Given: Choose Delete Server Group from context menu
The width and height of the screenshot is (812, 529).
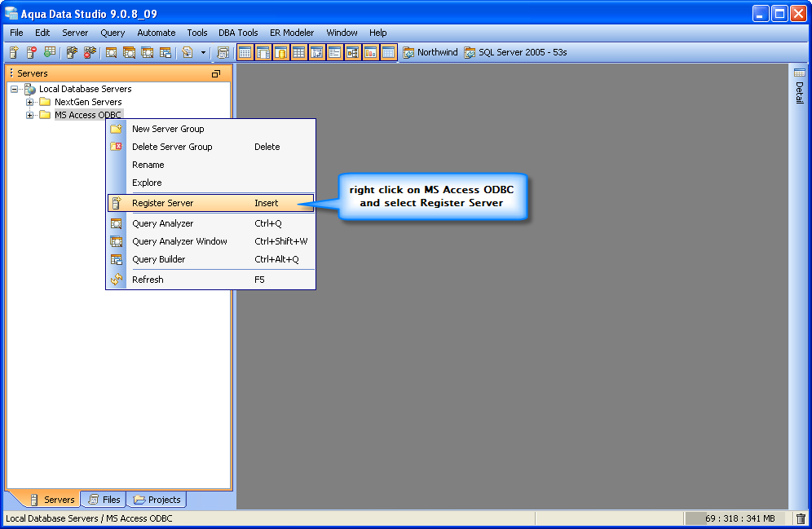Looking at the screenshot, I should pos(211,147).
